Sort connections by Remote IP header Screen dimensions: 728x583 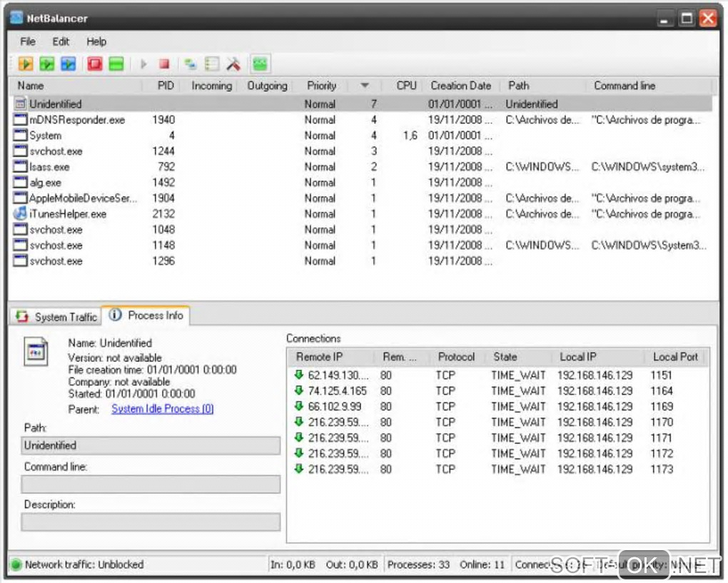(x=330, y=357)
